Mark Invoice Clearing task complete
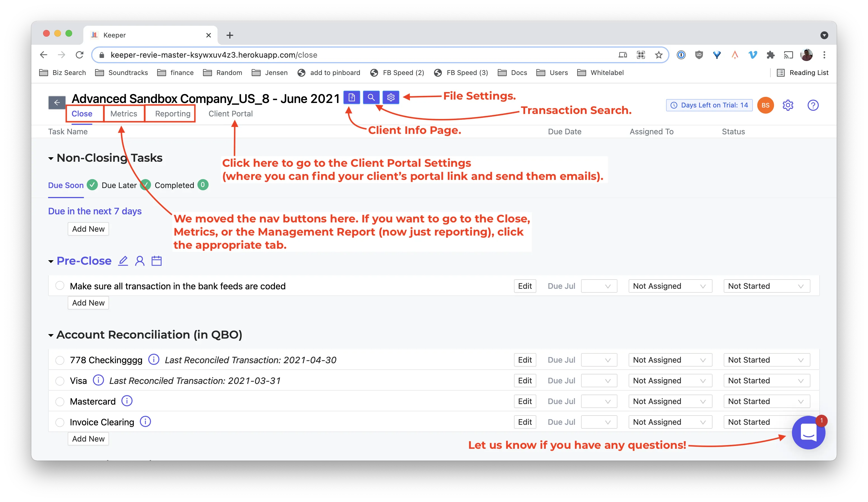 [60, 422]
